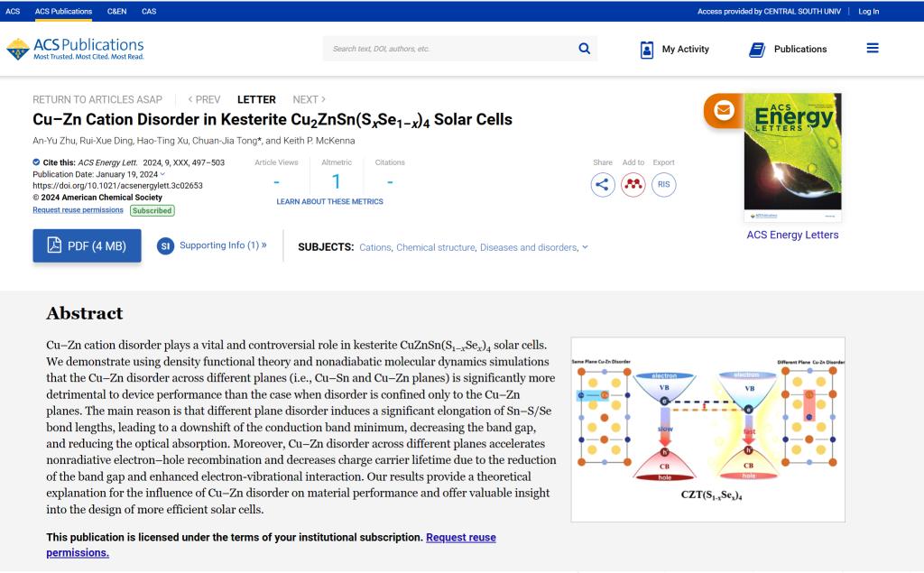
Task: Click Learn About These Metrics link
Action: coord(329,201)
